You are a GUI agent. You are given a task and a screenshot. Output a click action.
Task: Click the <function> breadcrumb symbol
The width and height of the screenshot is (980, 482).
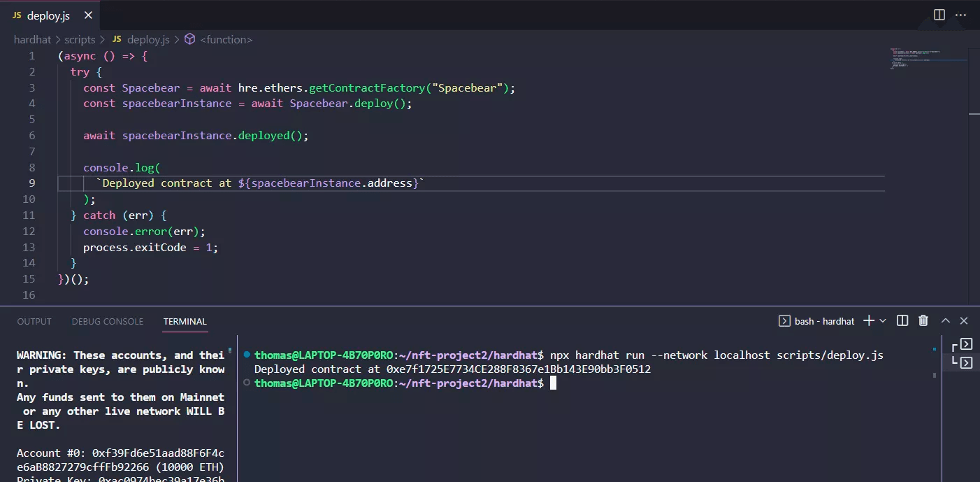tap(226, 40)
